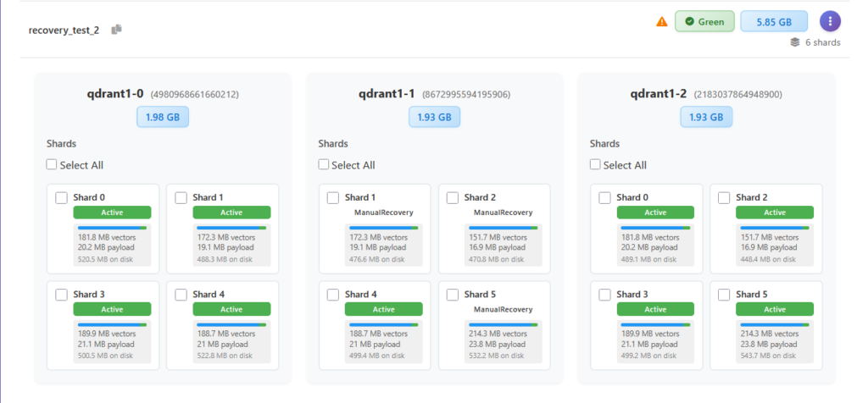Viewport: 868px width, 403px height.
Task: Click the 5.85 GB total size badge
Action: 773,21
